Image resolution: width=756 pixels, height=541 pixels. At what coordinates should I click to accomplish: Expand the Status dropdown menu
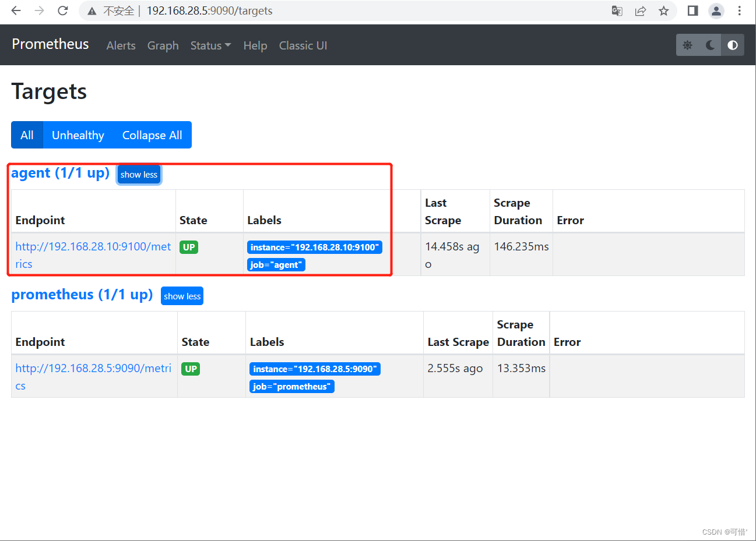pyautogui.click(x=210, y=45)
